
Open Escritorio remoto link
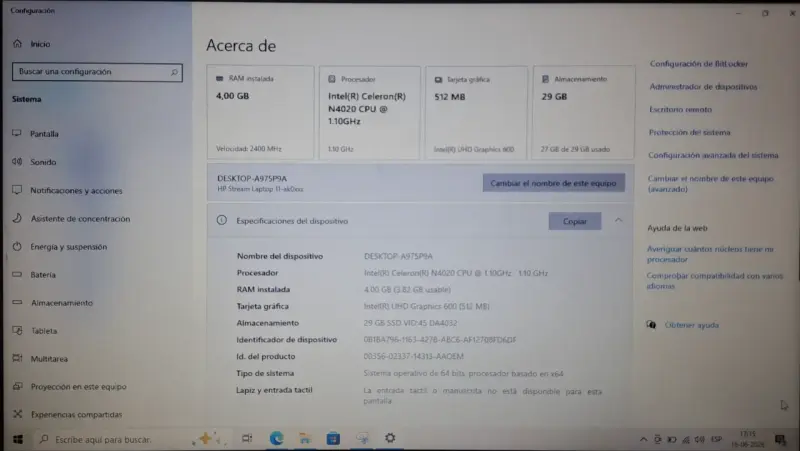[680, 109]
